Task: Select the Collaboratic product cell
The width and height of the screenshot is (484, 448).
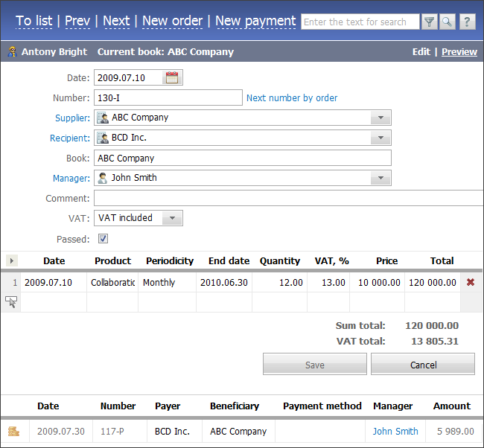Action: (112, 282)
